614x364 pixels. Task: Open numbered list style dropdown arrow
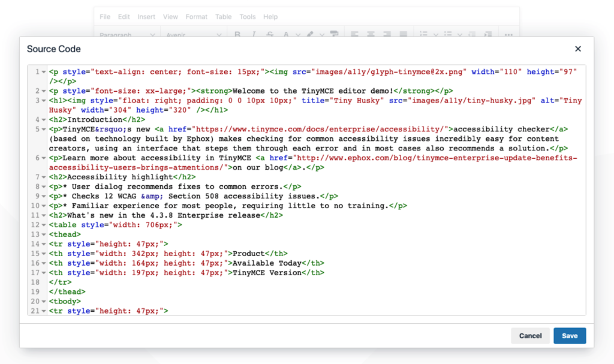point(436,35)
